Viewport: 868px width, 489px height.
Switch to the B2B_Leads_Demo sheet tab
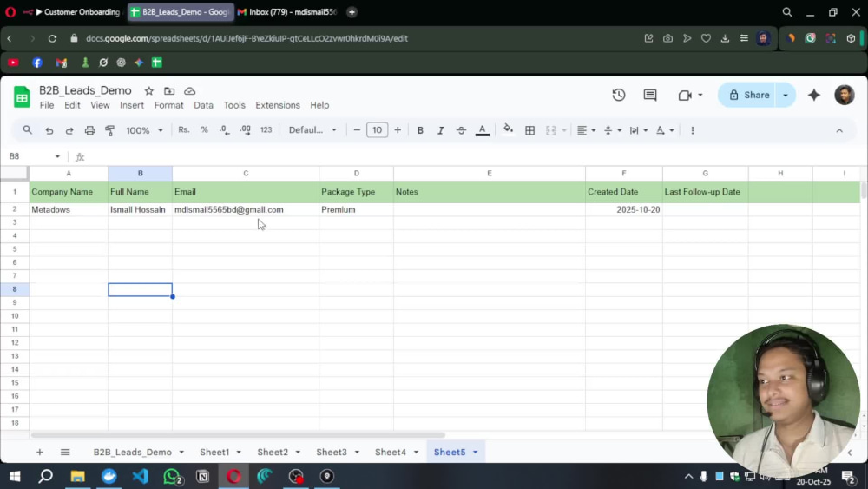(x=132, y=452)
